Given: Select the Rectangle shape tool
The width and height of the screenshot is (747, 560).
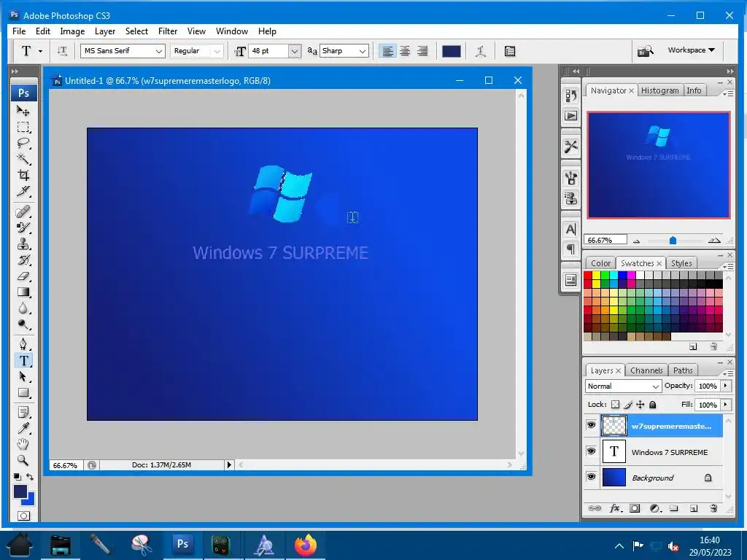Looking at the screenshot, I should (x=23, y=393).
